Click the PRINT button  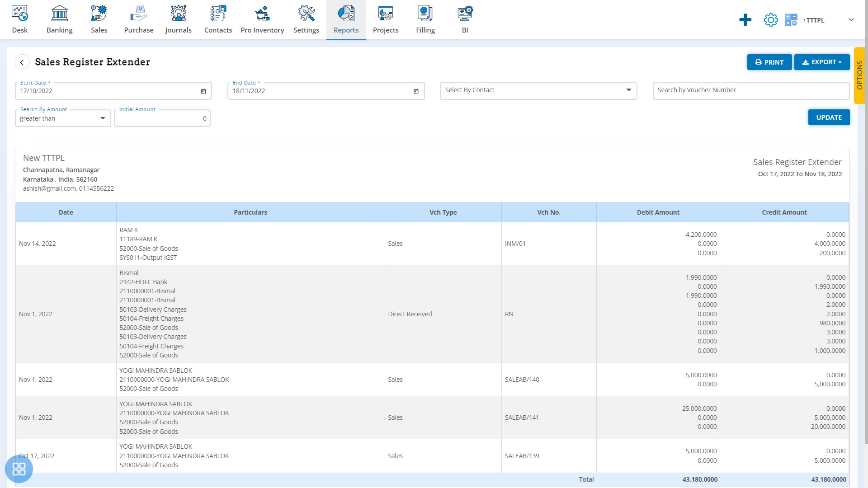pyautogui.click(x=769, y=61)
